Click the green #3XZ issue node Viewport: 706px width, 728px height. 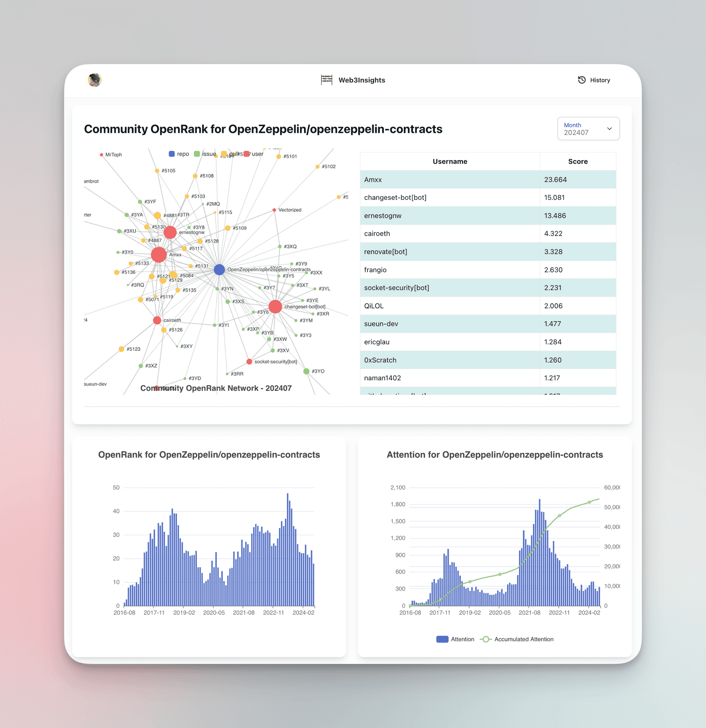pos(141,366)
